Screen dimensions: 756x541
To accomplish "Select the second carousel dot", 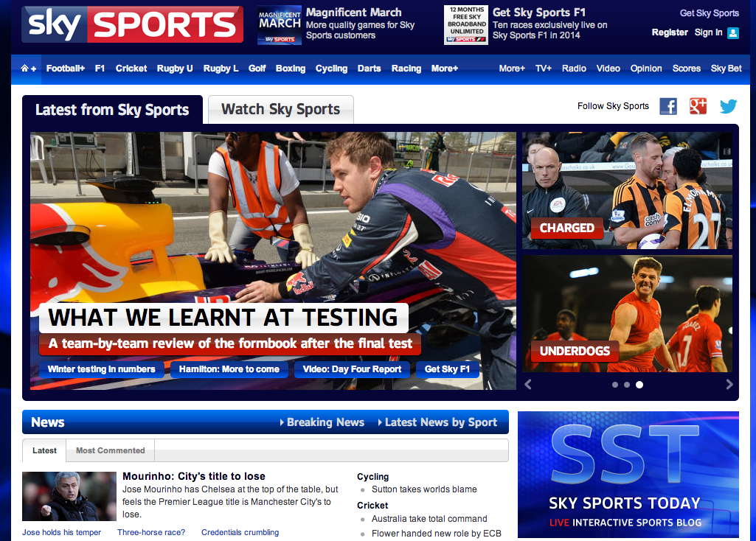I will coord(627,385).
